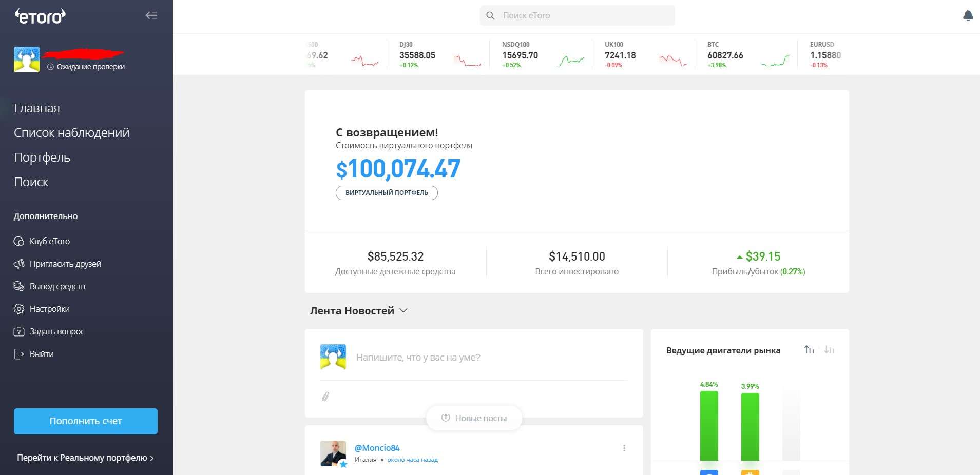Click the 4.84% market mover bar
980x475 pixels.
(709, 426)
